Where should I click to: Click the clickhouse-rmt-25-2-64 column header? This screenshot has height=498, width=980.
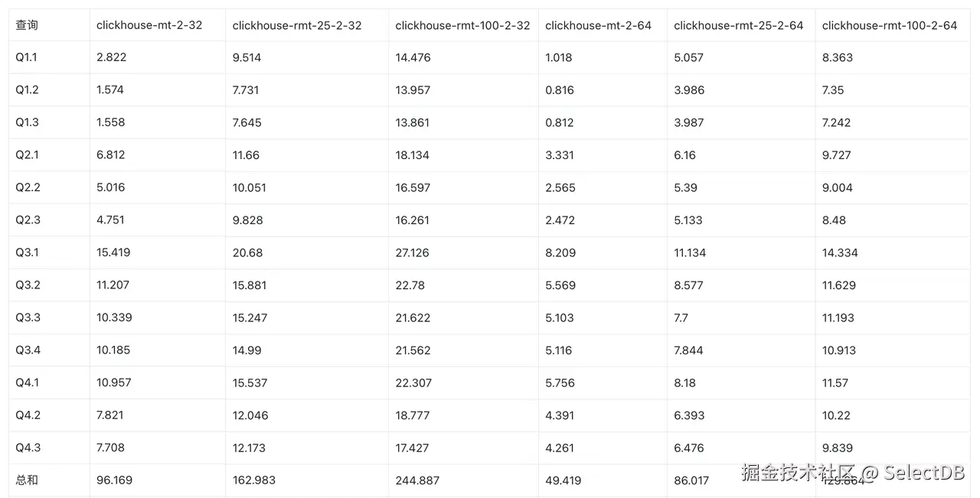[x=739, y=25]
